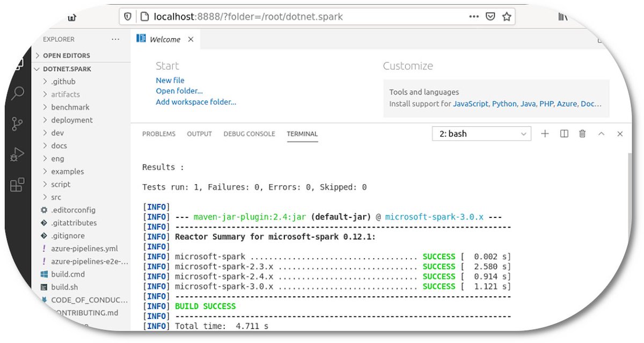
Task: Open the page actions three-dot menu
Action: tap(474, 17)
